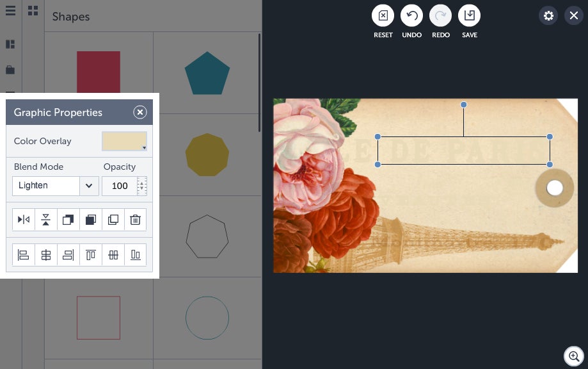Viewport: 588px width, 369px height.
Task: Select the teal outlined circle shape
Action: click(x=207, y=318)
